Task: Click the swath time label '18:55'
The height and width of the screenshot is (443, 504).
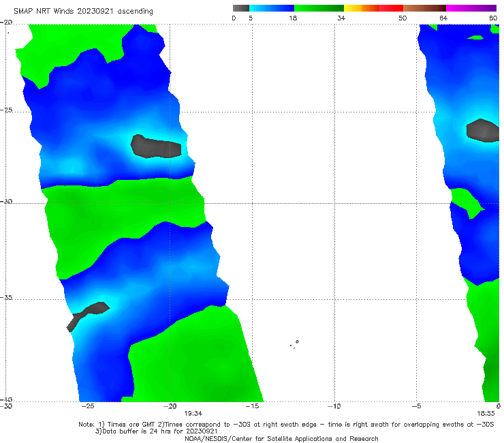Action: coord(486,414)
